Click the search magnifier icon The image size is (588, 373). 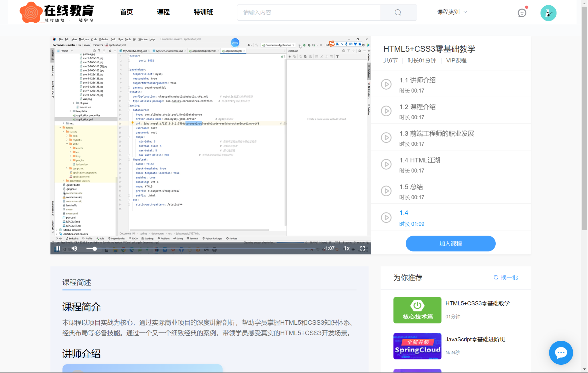398,13
